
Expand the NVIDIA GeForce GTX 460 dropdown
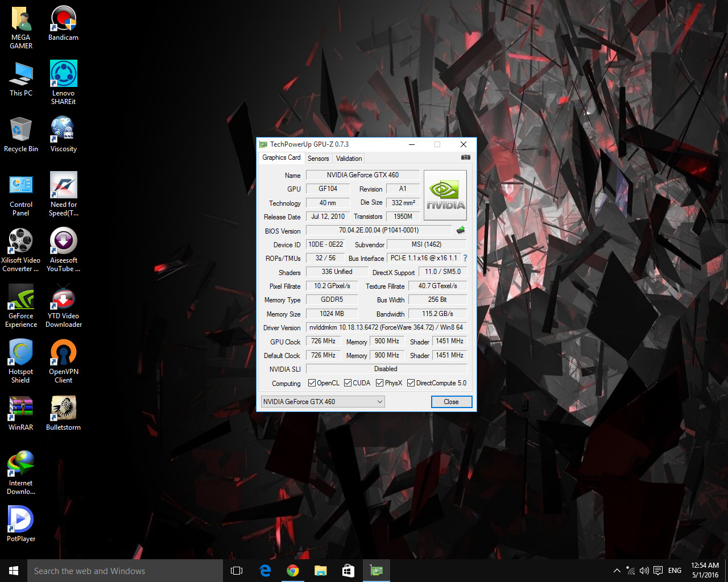(x=322, y=402)
